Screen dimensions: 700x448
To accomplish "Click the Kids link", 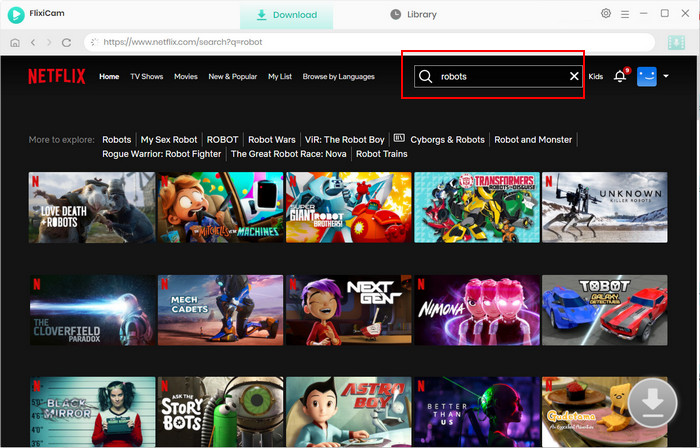I will pos(596,76).
